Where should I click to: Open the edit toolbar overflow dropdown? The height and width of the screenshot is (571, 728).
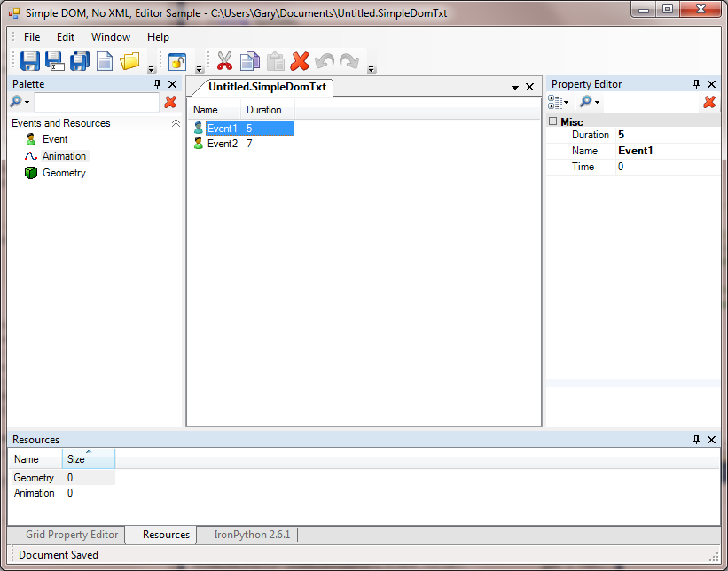(x=371, y=70)
